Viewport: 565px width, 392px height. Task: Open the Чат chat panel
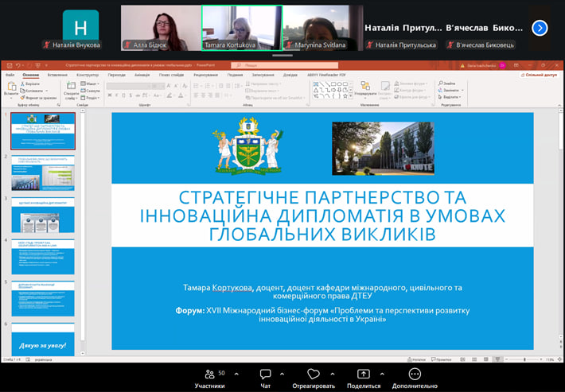(266, 374)
